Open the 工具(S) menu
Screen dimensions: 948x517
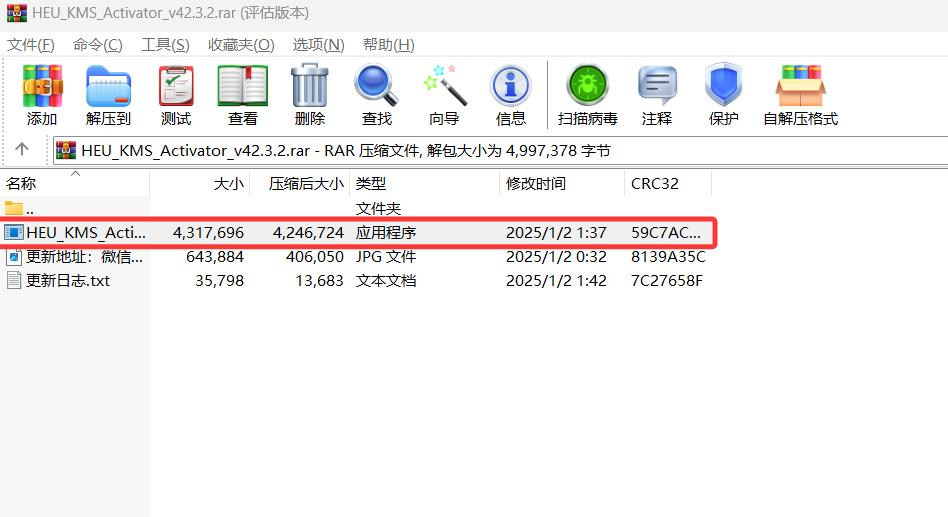point(165,45)
